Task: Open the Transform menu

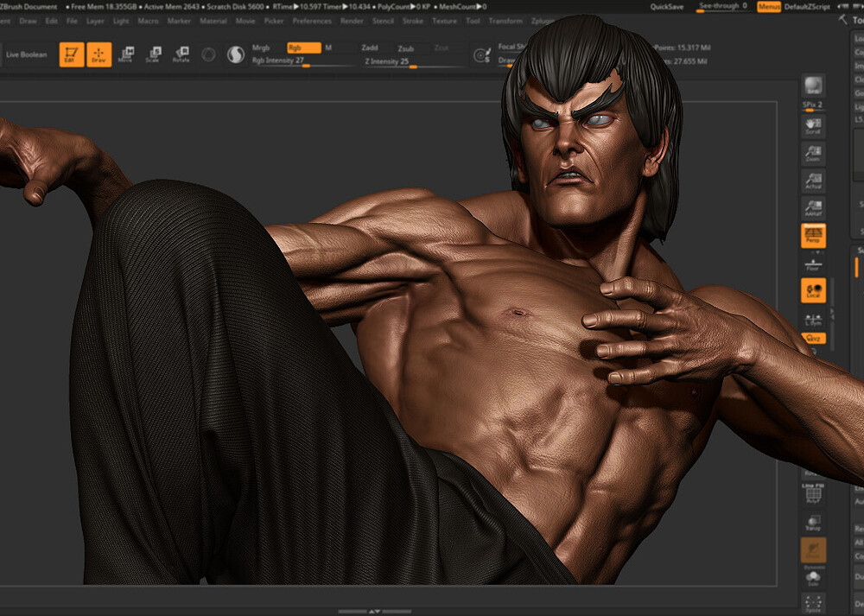Action: 505,21
